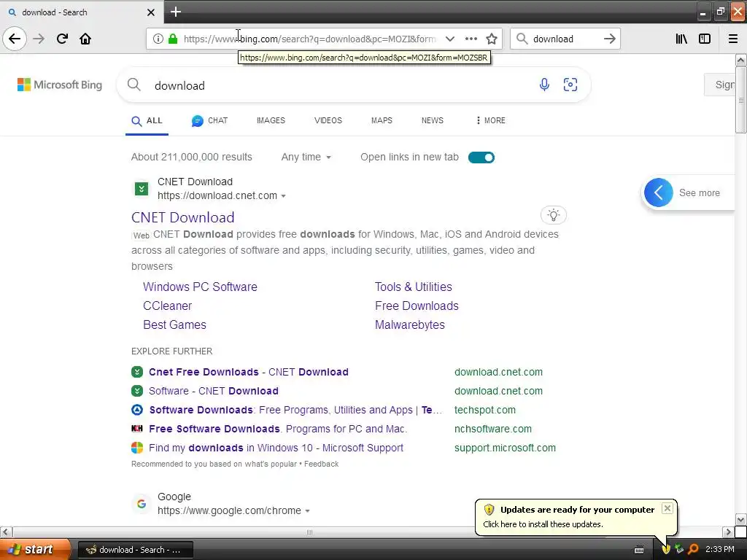Expand arrow next to google.com/chrome URL

point(307,511)
